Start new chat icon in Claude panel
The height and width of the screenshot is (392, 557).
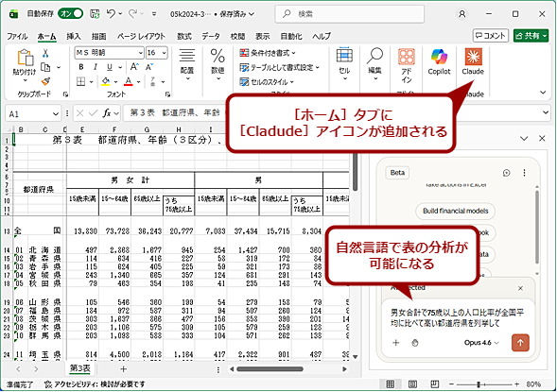[x=507, y=173]
